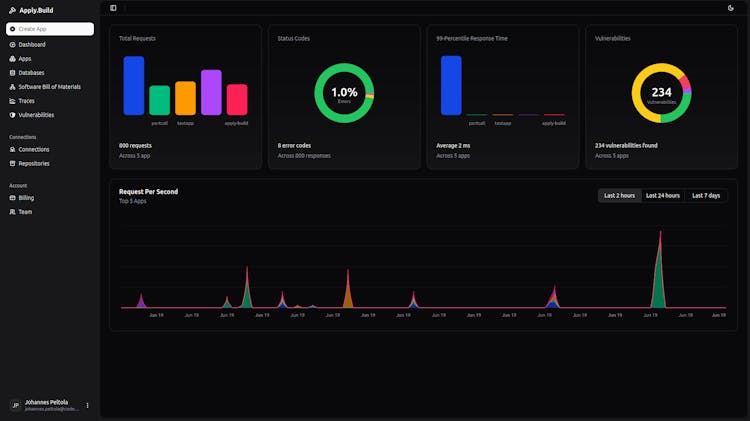The image size is (750, 421).
Task: Open Vulnerabilities shield icon
Action: 12,115
